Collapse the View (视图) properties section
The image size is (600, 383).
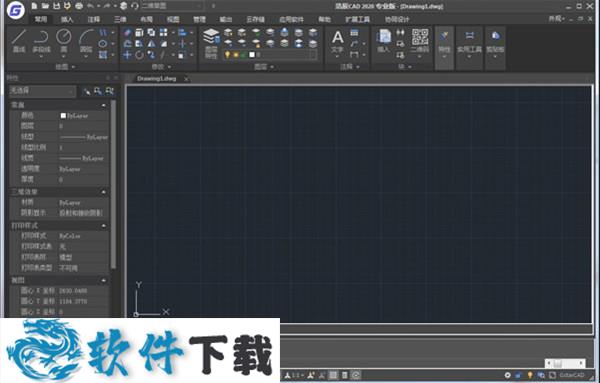103,280
